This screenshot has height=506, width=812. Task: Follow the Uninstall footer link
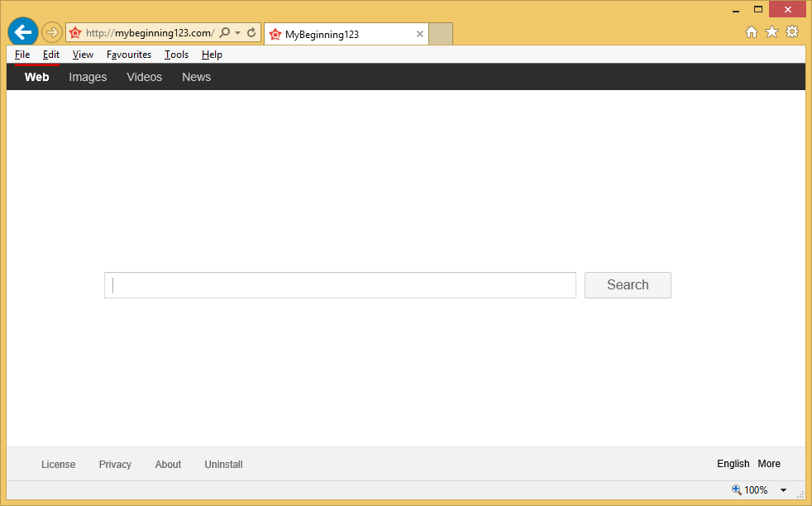pyautogui.click(x=223, y=465)
